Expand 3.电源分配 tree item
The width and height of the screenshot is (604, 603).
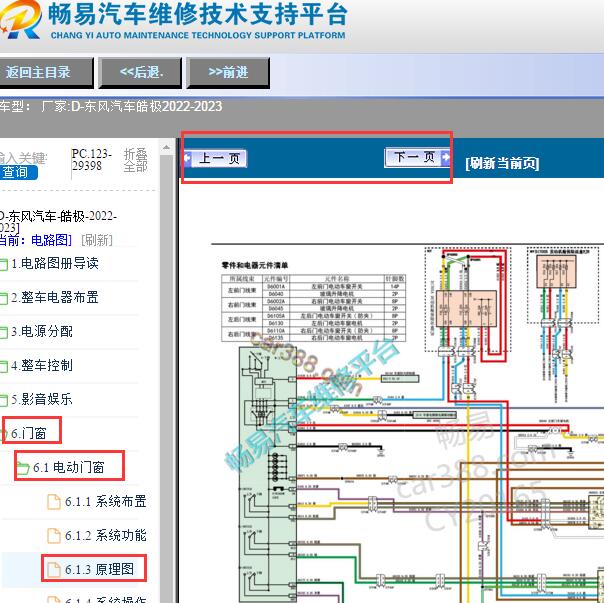coord(42,331)
